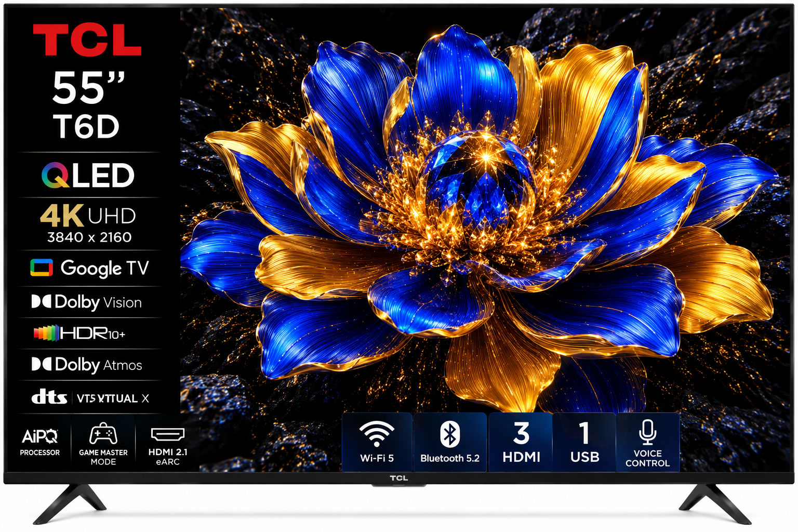Click the HDMI 2.1 eARC port icon
This screenshot has height=532, width=798.
(x=168, y=434)
